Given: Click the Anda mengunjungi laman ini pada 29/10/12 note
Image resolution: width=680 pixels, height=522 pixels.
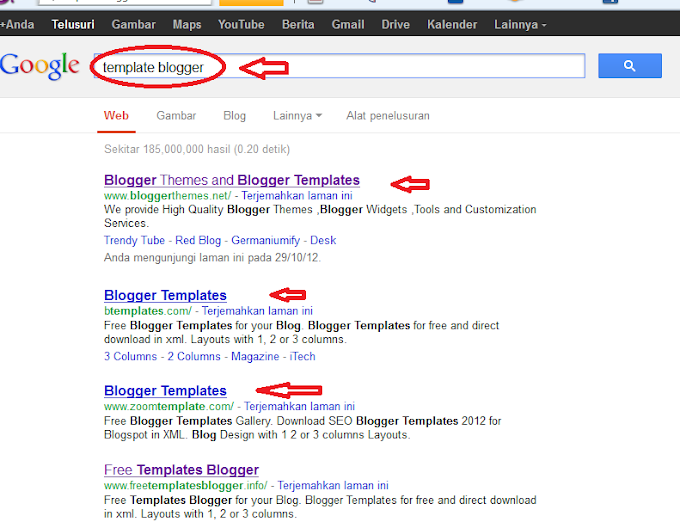Looking at the screenshot, I should tap(212, 258).
